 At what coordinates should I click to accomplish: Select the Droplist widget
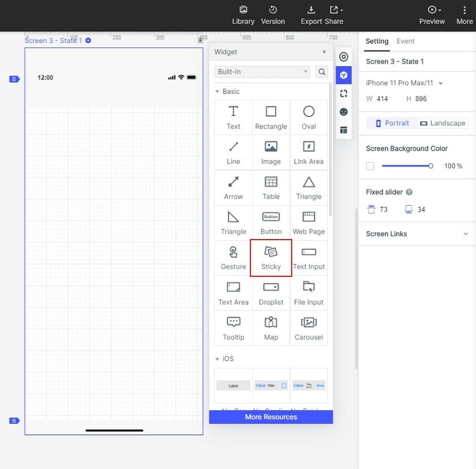(271, 294)
